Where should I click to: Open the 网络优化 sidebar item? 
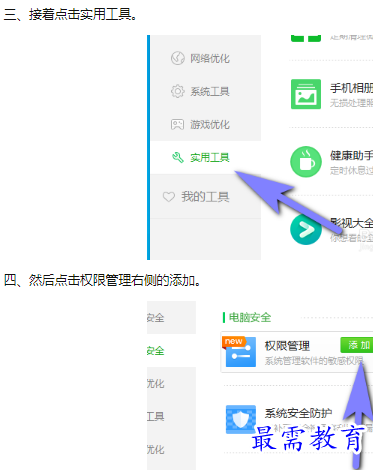click(205, 58)
